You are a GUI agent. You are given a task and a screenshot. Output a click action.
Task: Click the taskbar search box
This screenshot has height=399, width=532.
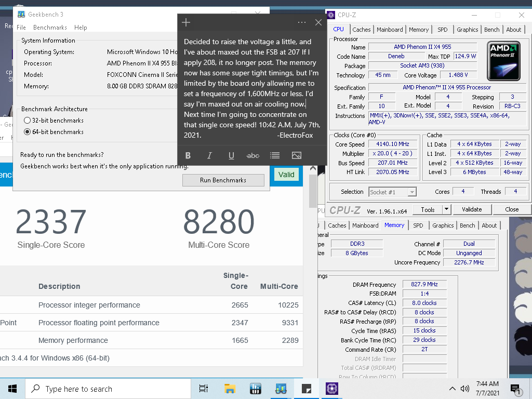108,389
